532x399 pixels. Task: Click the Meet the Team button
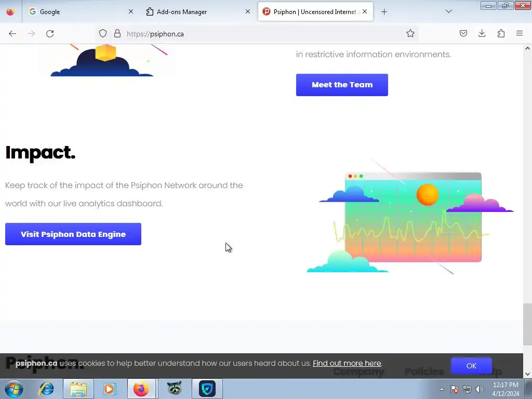point(342,85)
